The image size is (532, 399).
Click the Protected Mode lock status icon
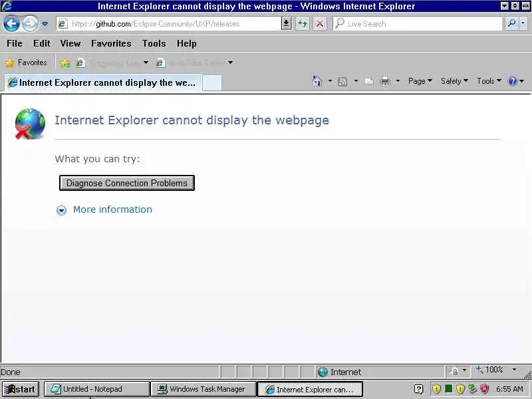coord(453,371)
